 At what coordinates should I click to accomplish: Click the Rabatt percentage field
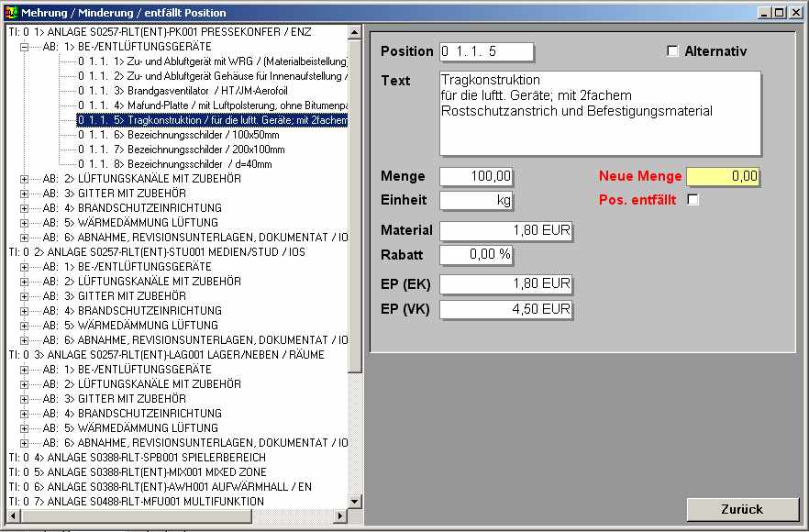476,255
